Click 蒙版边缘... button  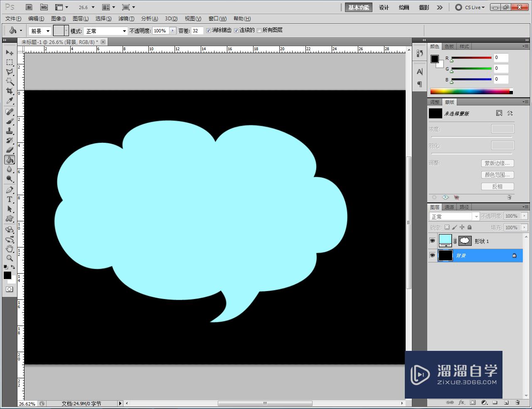498,163
